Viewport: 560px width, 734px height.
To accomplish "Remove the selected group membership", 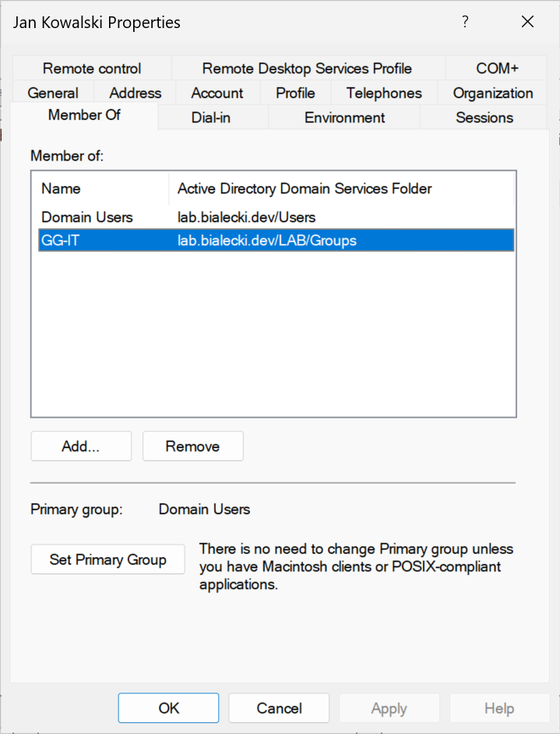I will coord(192,446).
